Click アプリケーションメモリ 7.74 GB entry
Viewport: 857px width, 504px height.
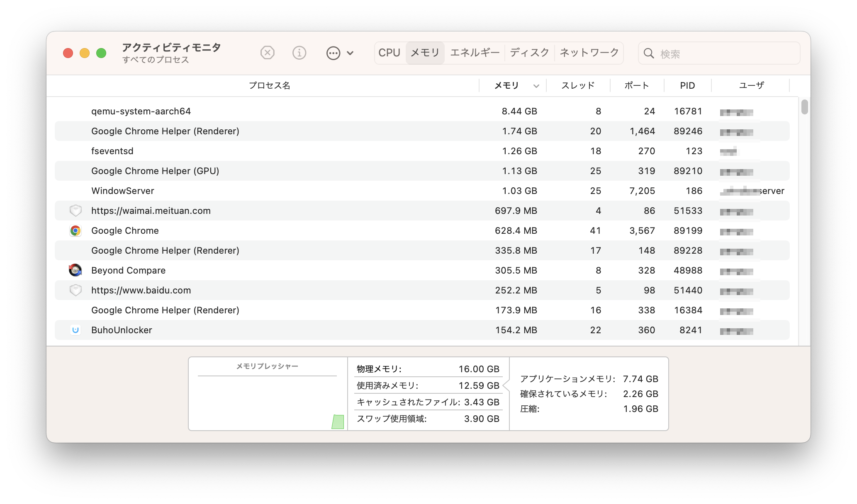click(x=589, y=379)
